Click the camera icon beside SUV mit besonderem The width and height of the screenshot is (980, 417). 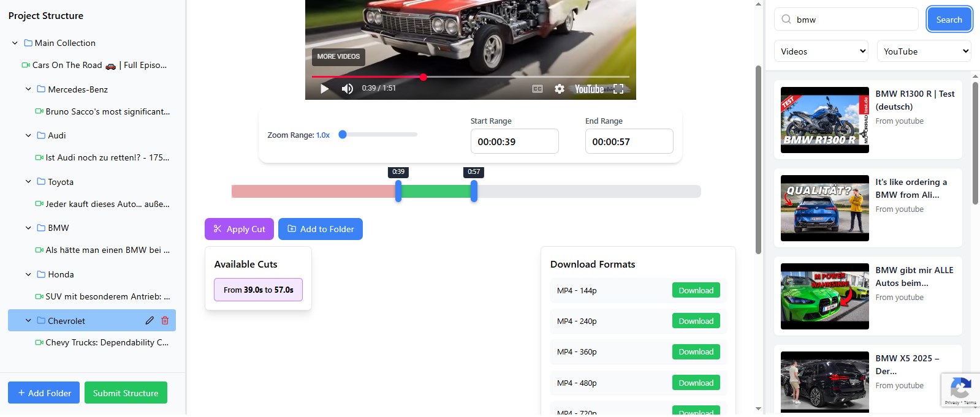pyautogui.click(x=39, y=296)
